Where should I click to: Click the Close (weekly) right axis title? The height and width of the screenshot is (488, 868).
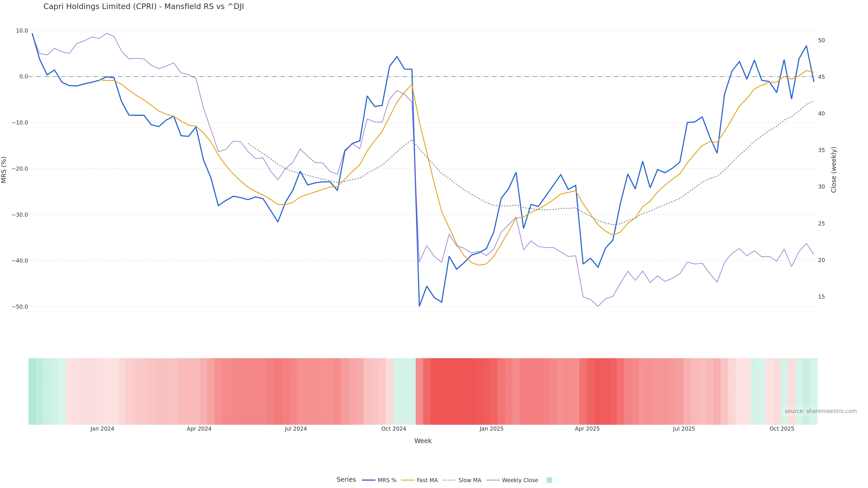tap(834, 170)
